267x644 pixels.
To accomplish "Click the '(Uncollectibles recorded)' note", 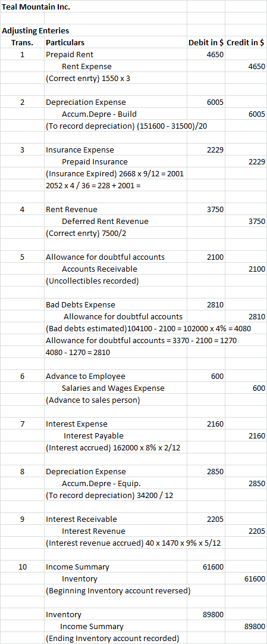I will click(92, 281).
